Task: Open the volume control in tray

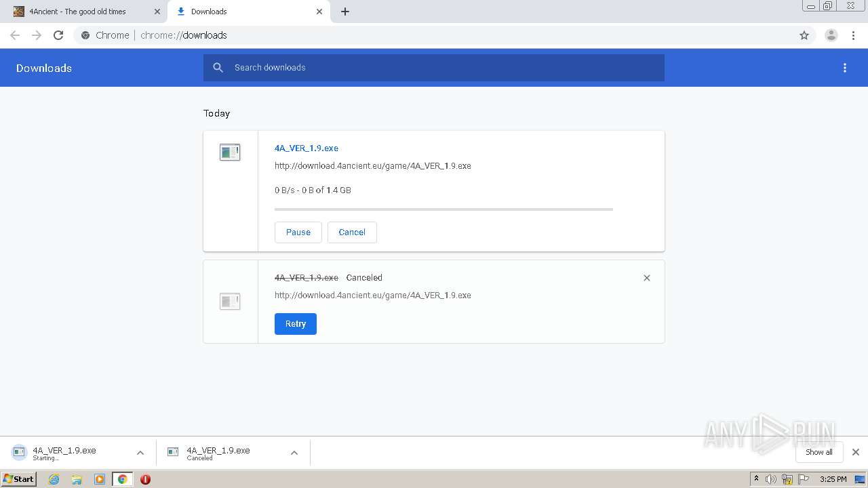Action: click(x=771, y=479)
